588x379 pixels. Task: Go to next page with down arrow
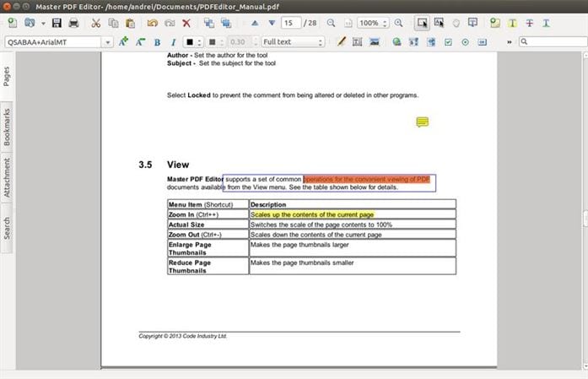272,23
